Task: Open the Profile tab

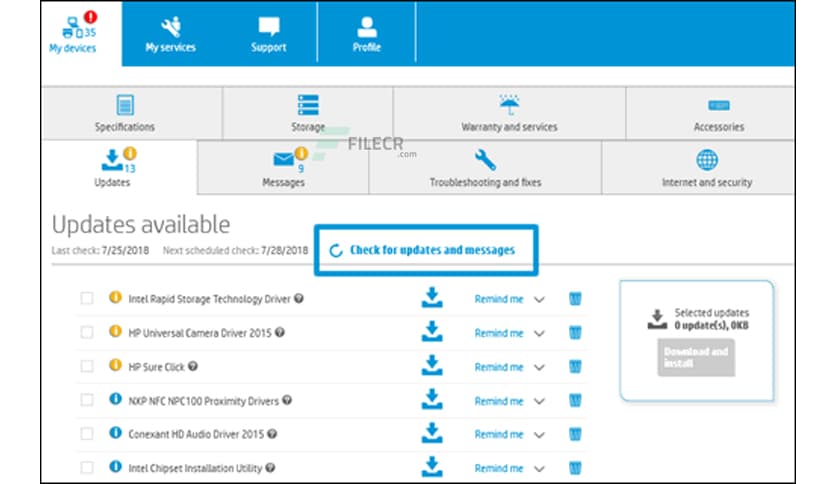Action: [x=367, y=34]
